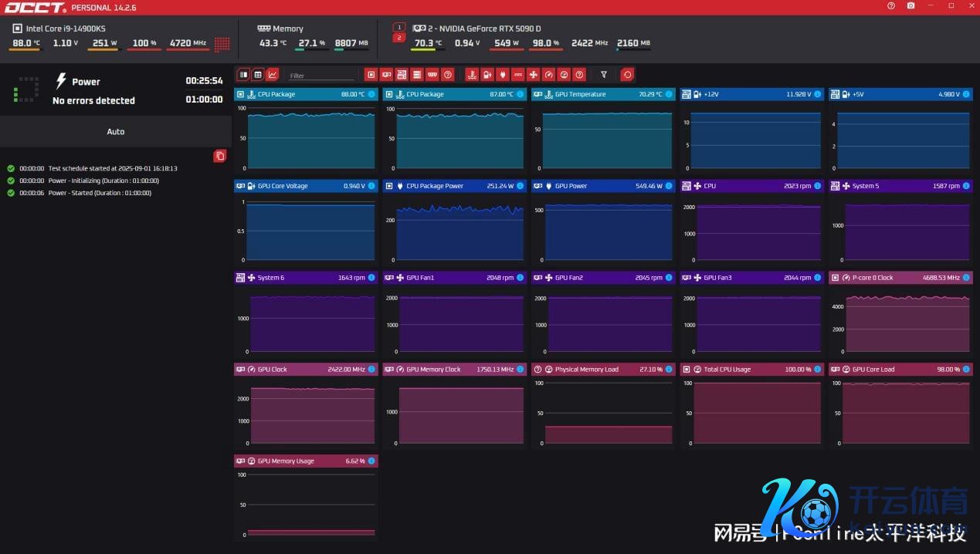The width and height of the screenshot is (980, 554).
Task: Click the memory sensor filter icon
Action: [432, 75]
